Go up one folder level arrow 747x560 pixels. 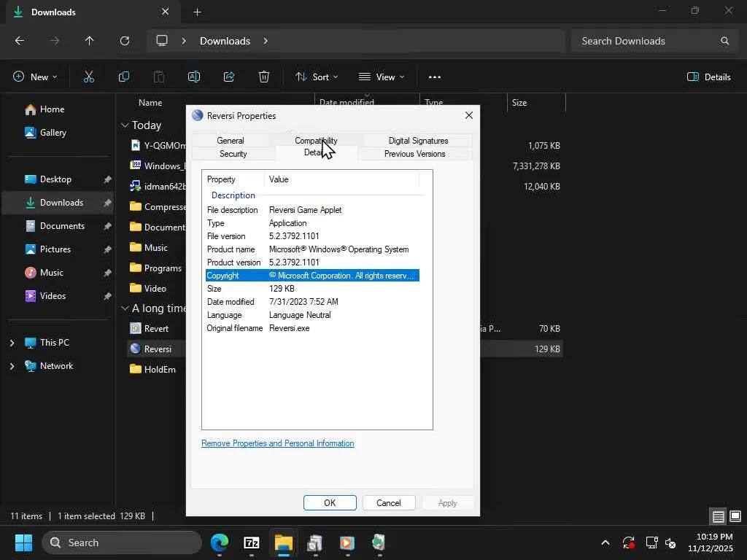pos(89,41)
